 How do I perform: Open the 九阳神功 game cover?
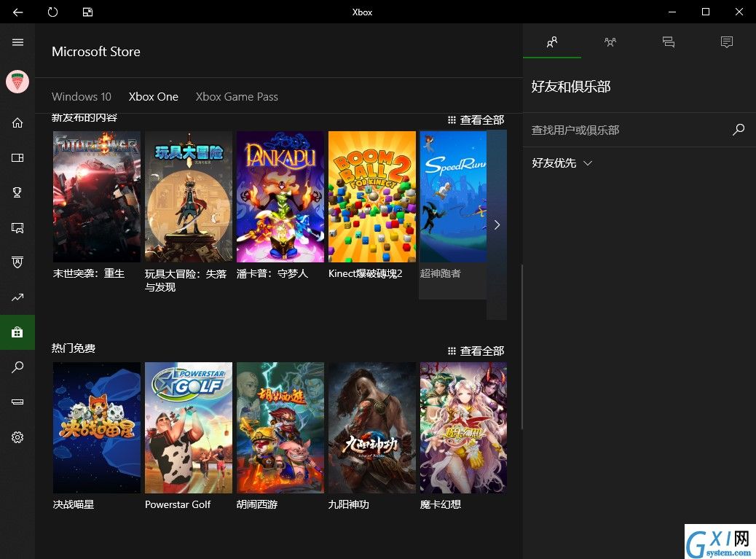pos(371,428)
